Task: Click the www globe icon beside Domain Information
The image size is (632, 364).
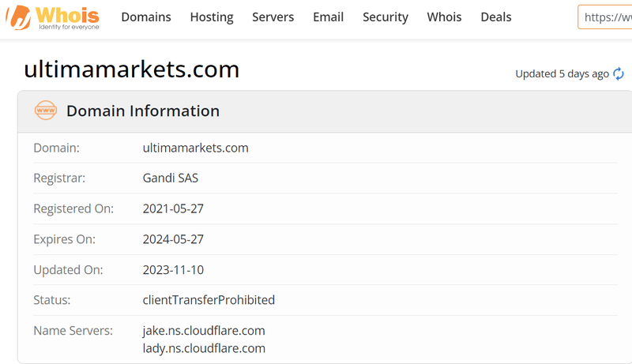Action: click(46, 111)
